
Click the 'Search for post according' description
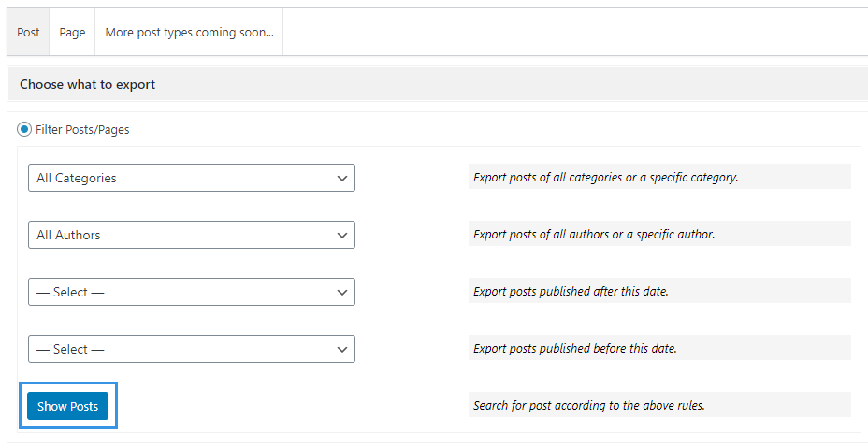point(589,405)
